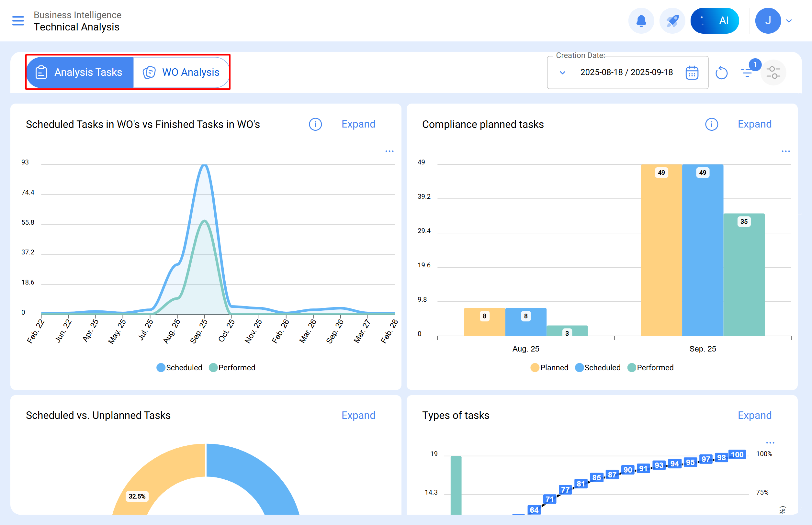The height and width of the screenshot is (525, 812).
Task: Open three-dot menu on Compliance chart
Action: (785, 151)
